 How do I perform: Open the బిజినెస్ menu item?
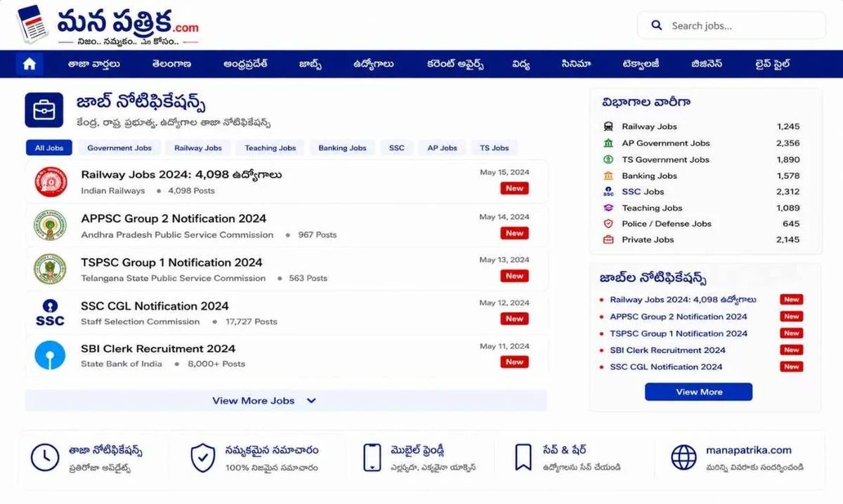(x=706, y=64)
